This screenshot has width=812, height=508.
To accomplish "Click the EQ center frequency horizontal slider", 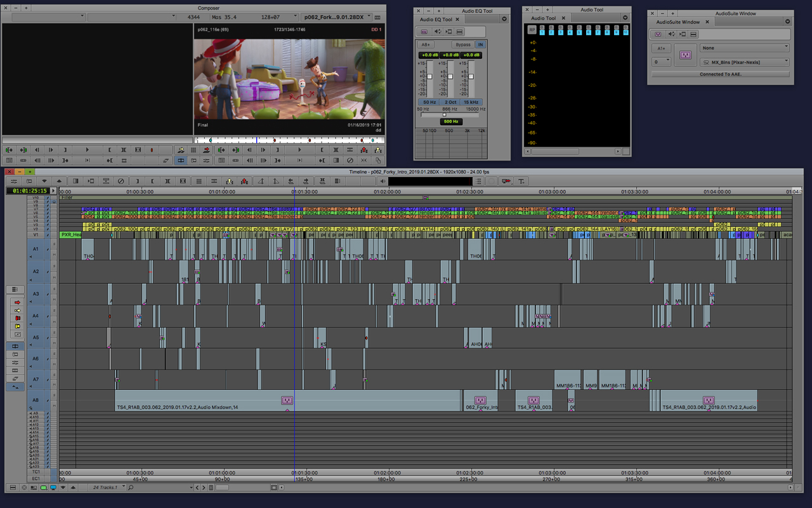I will tap(451, 114).
